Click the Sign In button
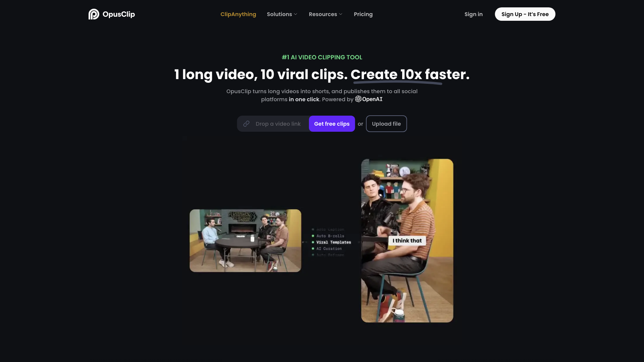This screenshot has width=644, height=362. pyautogui.click(x=473, y=14)
